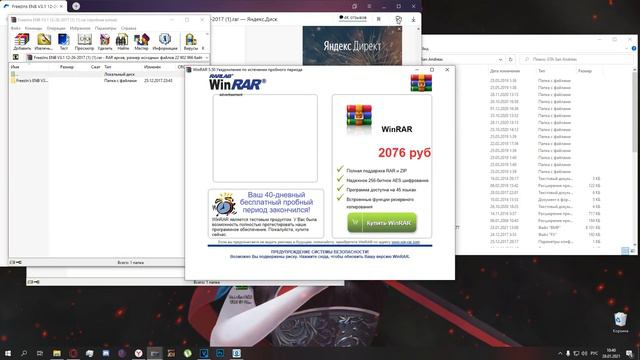640x360 pixels.
Task: Click the Explorer refresh button
Action: [510, 59]
